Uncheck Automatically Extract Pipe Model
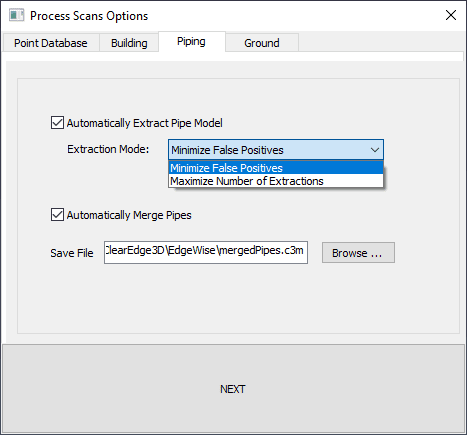 coord(57,123)
